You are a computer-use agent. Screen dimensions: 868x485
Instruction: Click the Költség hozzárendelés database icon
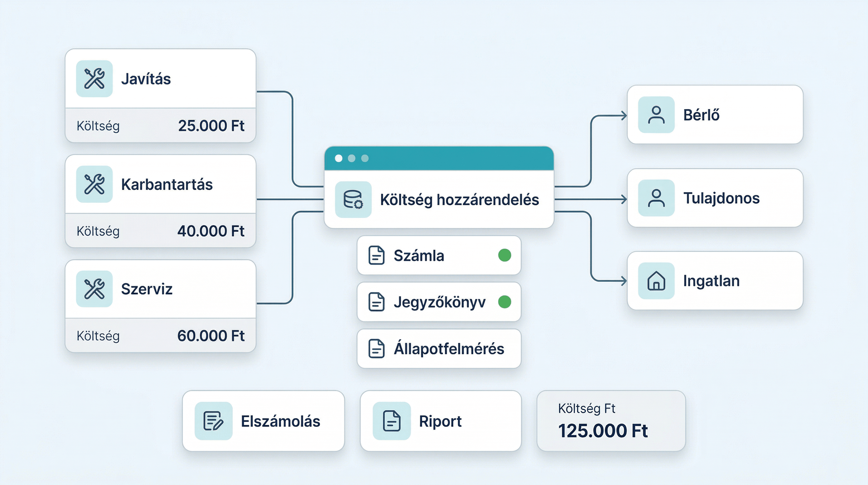coord(353,199)
